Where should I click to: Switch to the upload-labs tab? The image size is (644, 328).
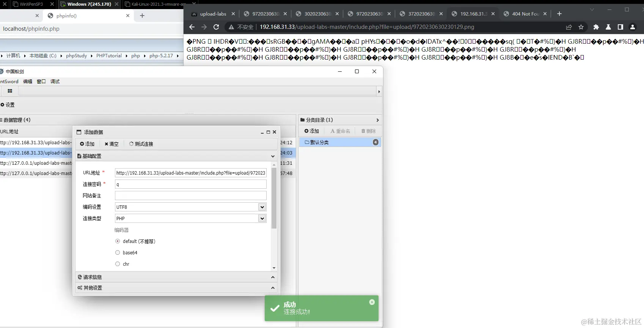coord(213,14)
